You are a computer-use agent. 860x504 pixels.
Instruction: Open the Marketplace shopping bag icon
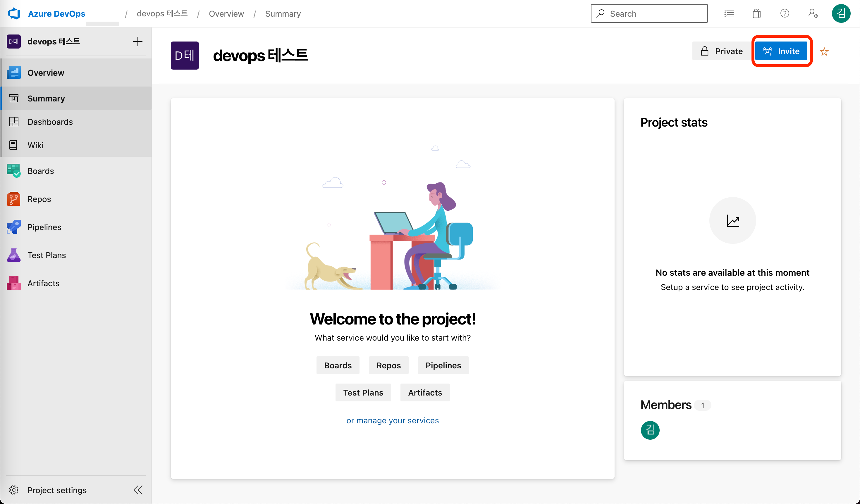click(756, 14)
